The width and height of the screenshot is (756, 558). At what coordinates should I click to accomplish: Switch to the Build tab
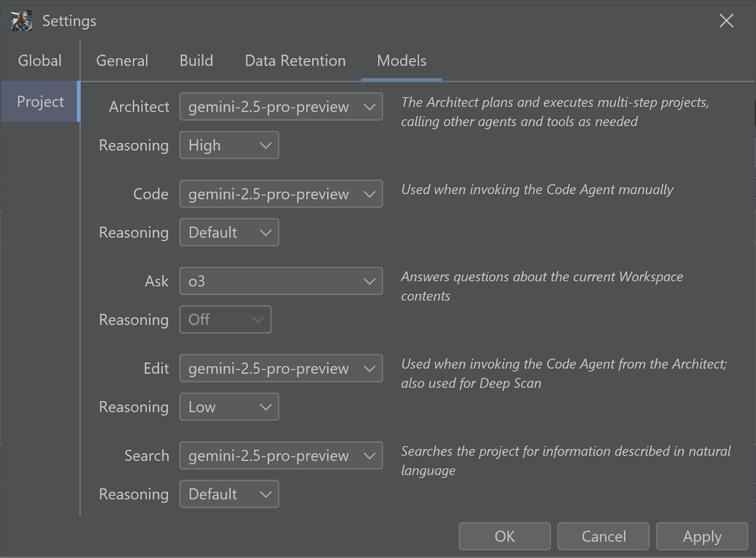[x=196, y=61]
